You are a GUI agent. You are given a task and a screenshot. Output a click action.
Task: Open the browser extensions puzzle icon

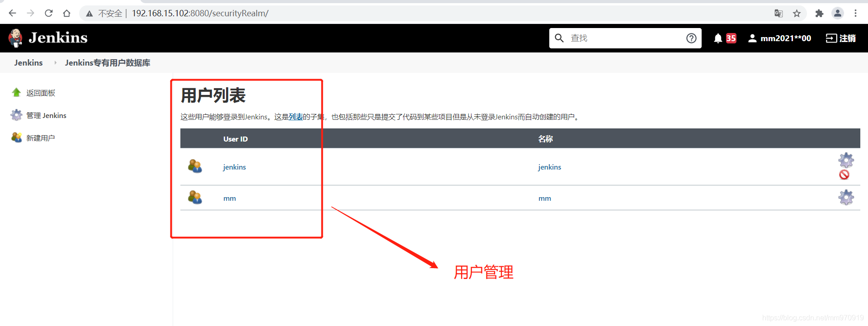819,13
